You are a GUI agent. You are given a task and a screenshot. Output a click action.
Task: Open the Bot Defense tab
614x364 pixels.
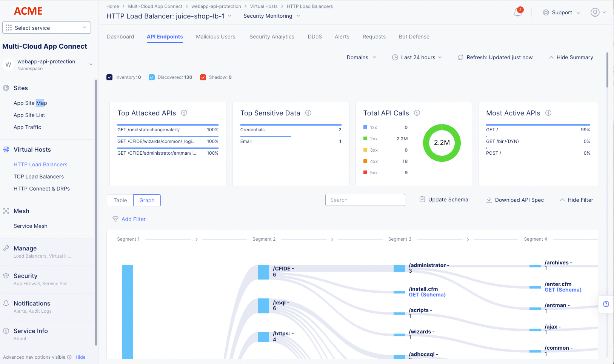(x=414, y=37)
